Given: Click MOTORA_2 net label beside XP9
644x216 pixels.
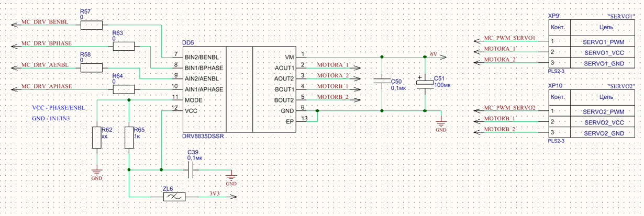Looking at the screenshot, I should pyautogui.click(x=499, y=59).
